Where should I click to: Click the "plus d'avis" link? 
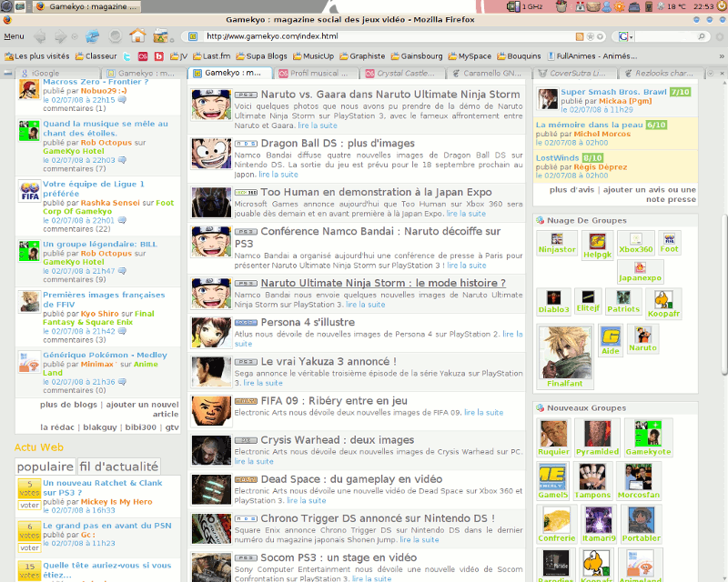pos(571,190)
